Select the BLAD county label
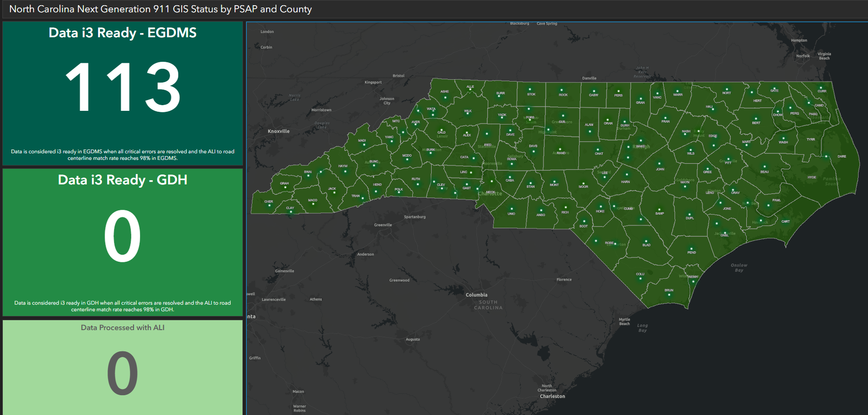Screen dimensions: 868x415 646,245
